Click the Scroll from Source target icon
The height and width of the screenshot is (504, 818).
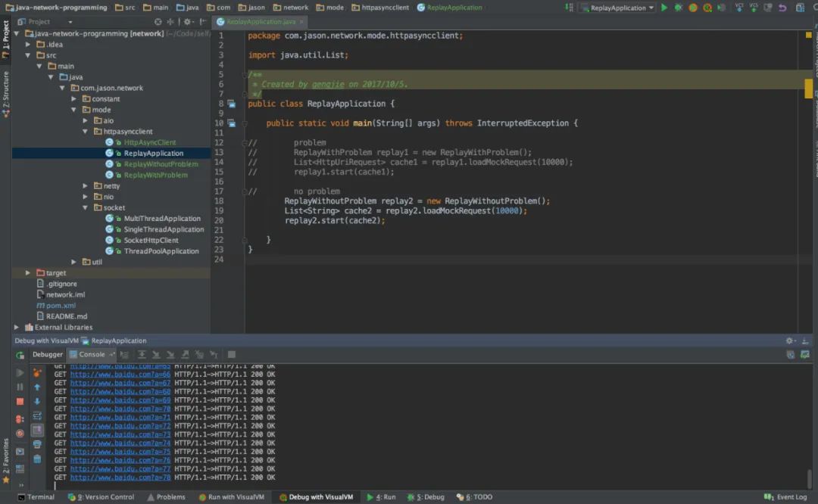[157, 22]
